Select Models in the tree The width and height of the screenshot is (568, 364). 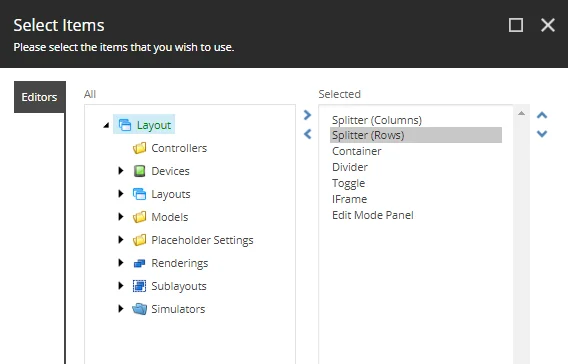click(170, 217)
